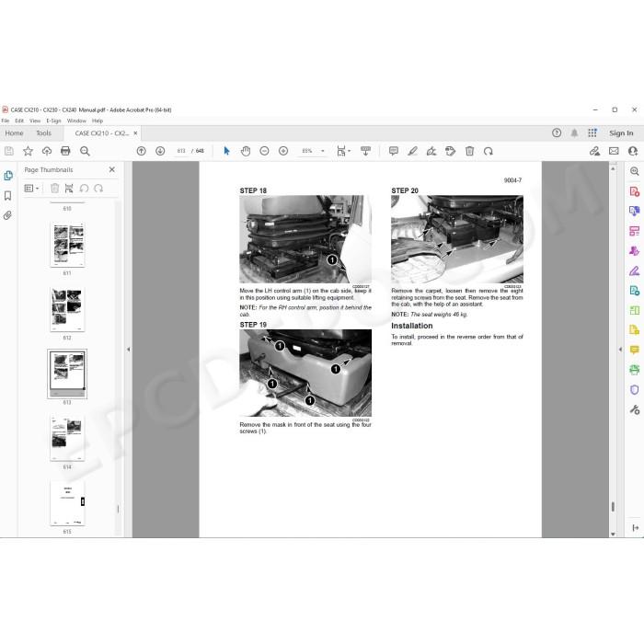Close the CASE CX210 document tab
Image resolution: width=644 pixels, height=644 pixels.
(135, 133)
